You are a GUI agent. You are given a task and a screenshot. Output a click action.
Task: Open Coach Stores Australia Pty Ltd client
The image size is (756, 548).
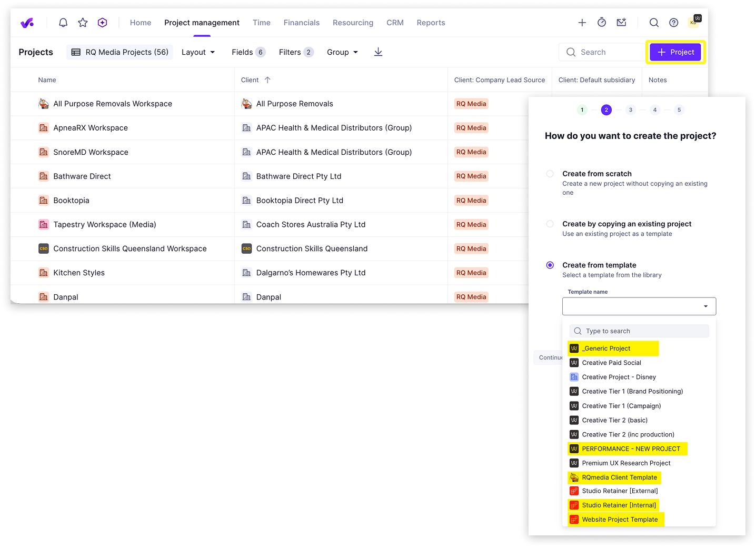[311, 224]
